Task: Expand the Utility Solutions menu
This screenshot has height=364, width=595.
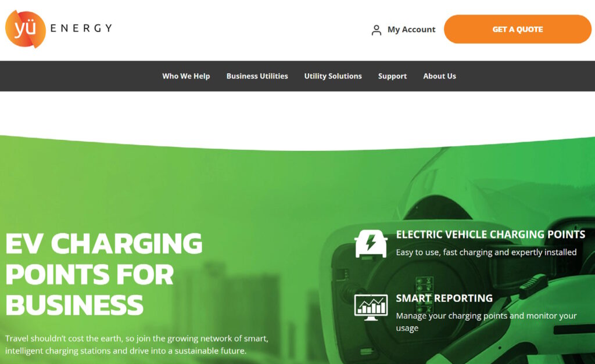Action: [333, 76]
